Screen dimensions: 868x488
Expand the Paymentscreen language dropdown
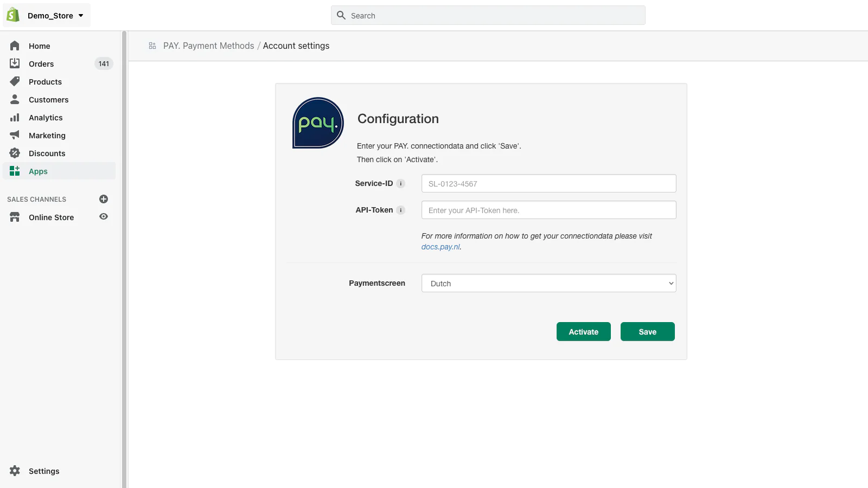[x=548, y=284]
